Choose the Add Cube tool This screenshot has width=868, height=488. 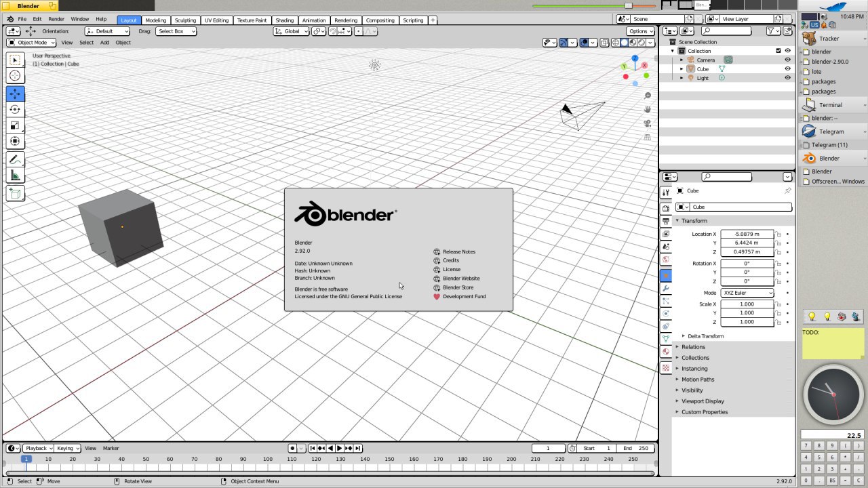click(15, 193)
